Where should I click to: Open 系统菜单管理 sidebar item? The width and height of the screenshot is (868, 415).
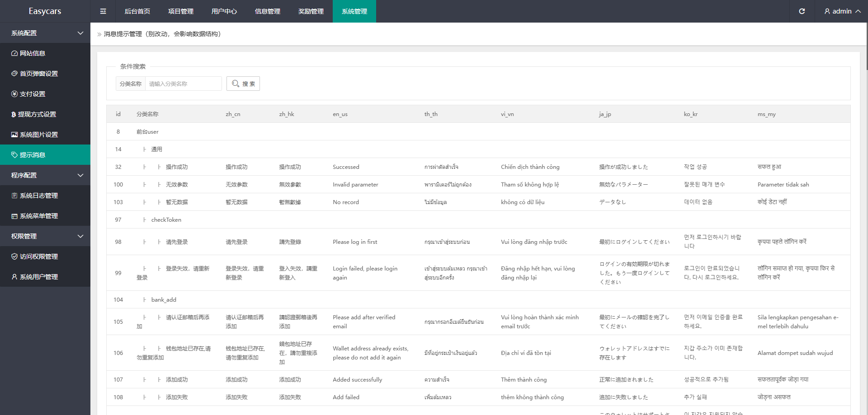[38, 216]
